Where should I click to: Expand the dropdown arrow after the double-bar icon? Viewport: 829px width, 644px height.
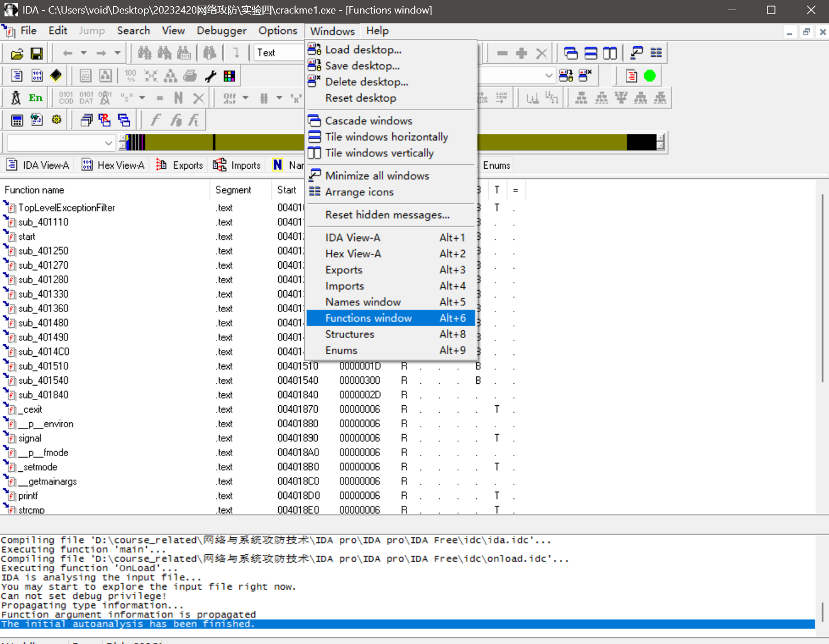279,98
